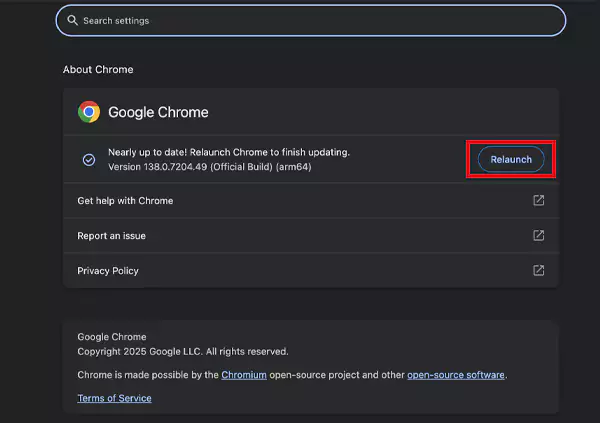
Task: Open the Privacy Policy row
Action: [x=311, y=271]
